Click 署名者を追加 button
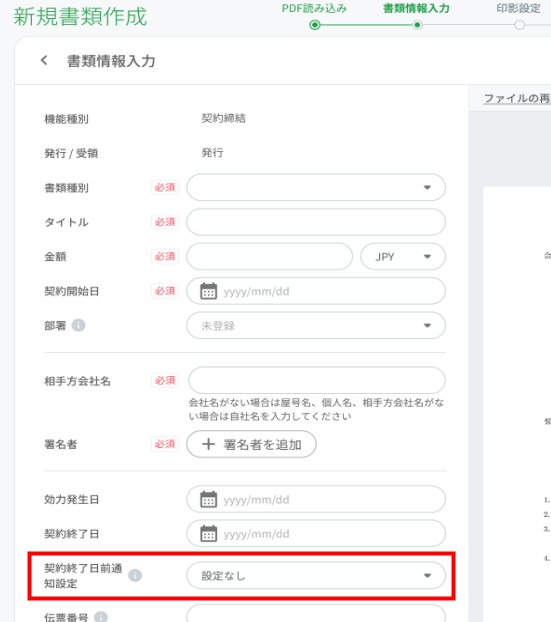The height and width of the screenshot is (622, 551). coord(251,444)
